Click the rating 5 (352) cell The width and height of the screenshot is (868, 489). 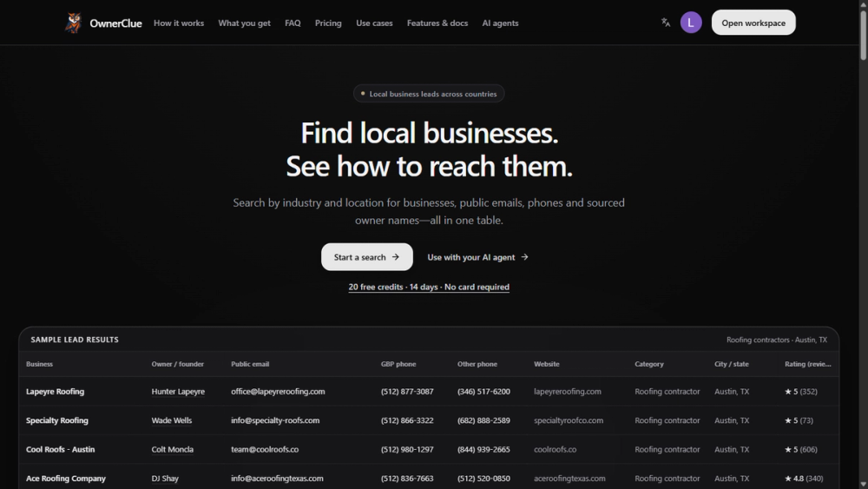coord(801,392)
